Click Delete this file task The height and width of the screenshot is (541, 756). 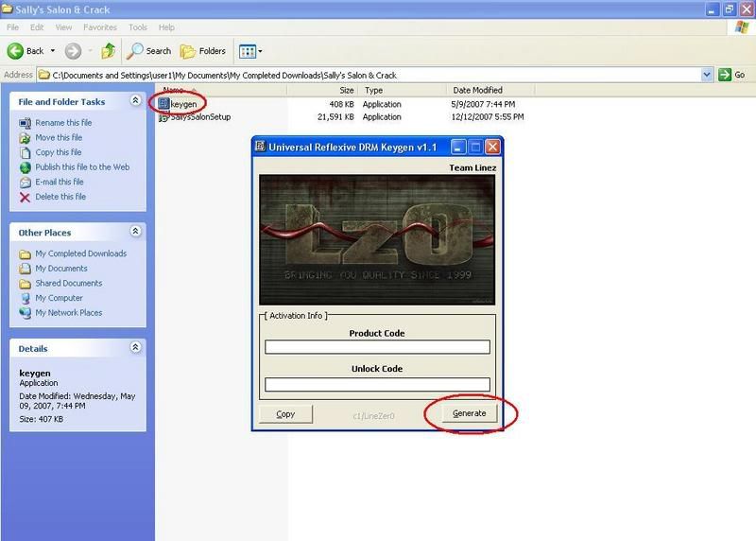(x=60, y=197)
